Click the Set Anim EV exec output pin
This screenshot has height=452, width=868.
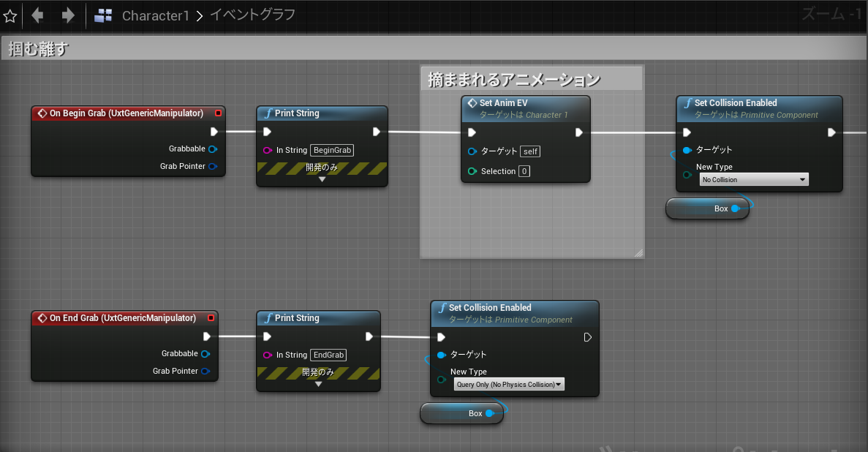(579, 132)
